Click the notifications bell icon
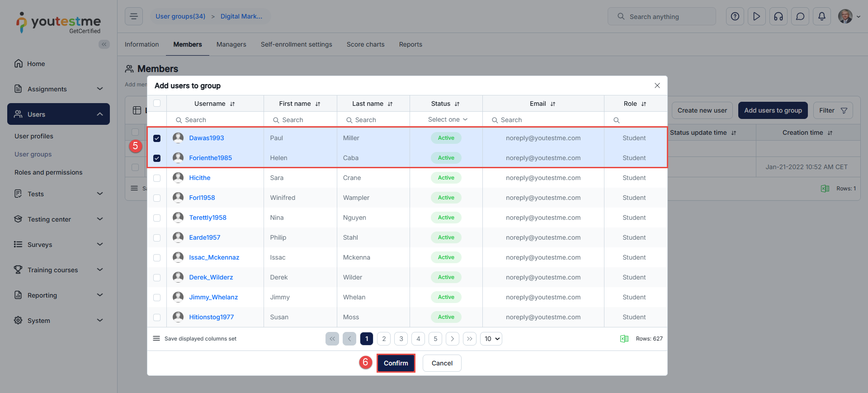This screenshot has width=868, height=393. [x=821, y=17]
